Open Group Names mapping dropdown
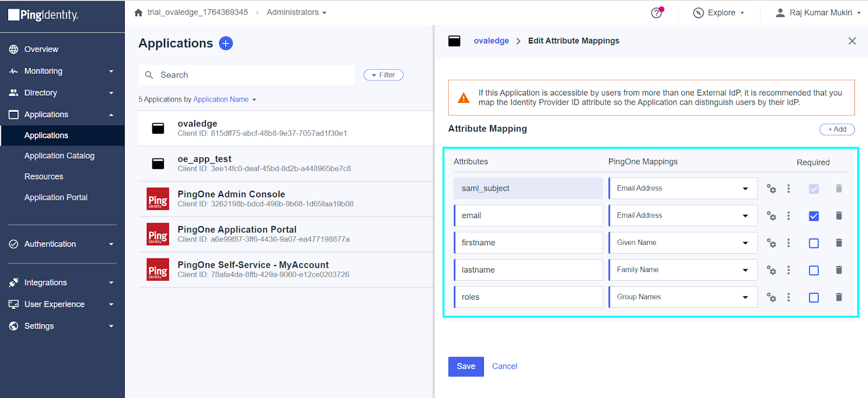Viewport: 868px width, 398px height. coord(683,297)
